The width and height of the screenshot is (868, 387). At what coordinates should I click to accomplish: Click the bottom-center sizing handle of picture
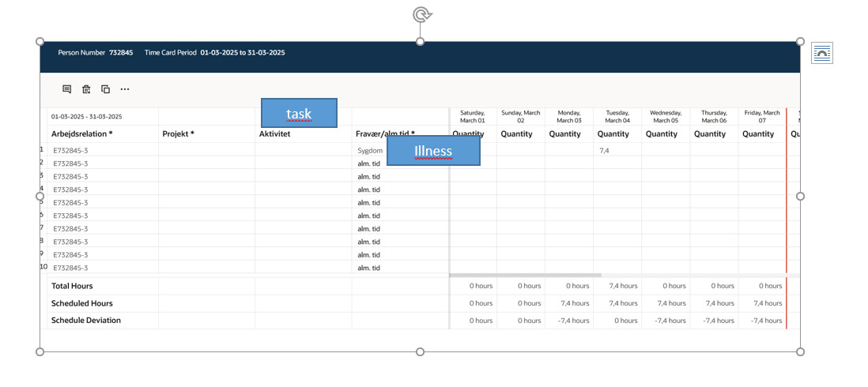[x=420, y=351]
